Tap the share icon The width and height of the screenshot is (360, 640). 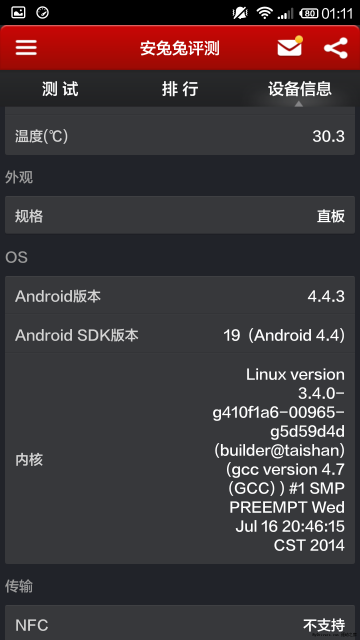tap(336, 48)
